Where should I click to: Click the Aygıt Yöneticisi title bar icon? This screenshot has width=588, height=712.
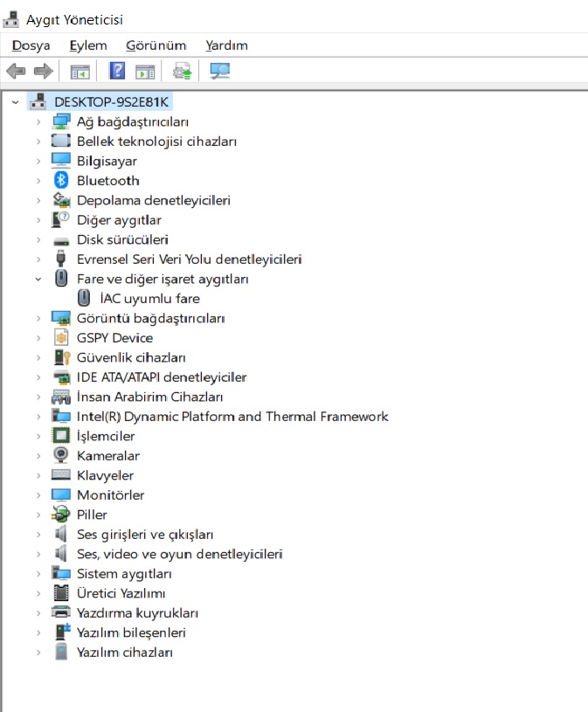point(10,19)
